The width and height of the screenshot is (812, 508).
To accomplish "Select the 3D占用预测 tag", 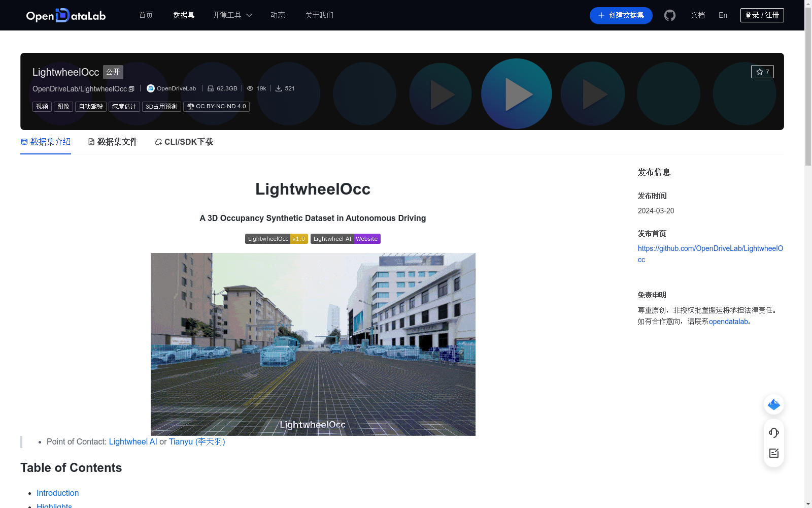I will [161, 107].
